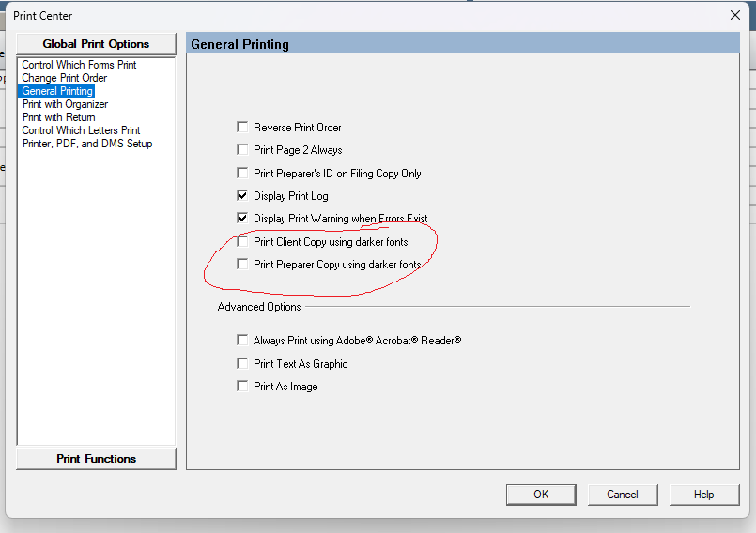Enable the Reverse Print Order checkbox
The height and width of the screenshot is (533, 756).
[243, 128]
